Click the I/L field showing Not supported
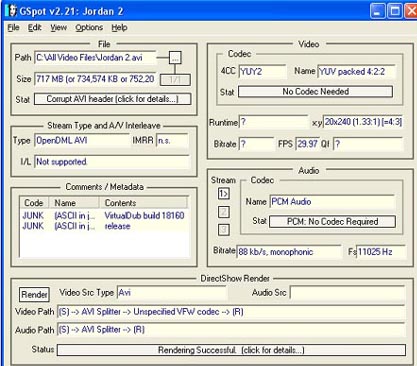Viewport: 417px width, 366px height. tap(112, 162)
